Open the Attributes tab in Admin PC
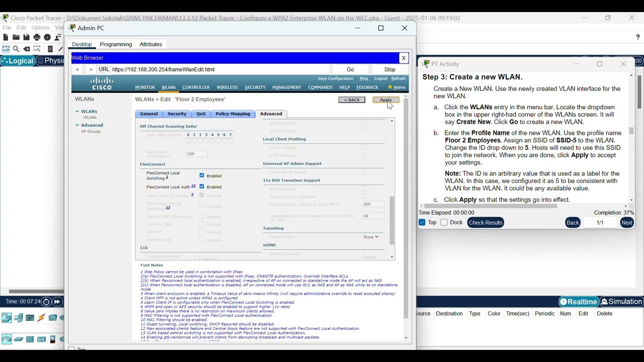The height and width of the screenshot is (362, 644). coord(151,44)
